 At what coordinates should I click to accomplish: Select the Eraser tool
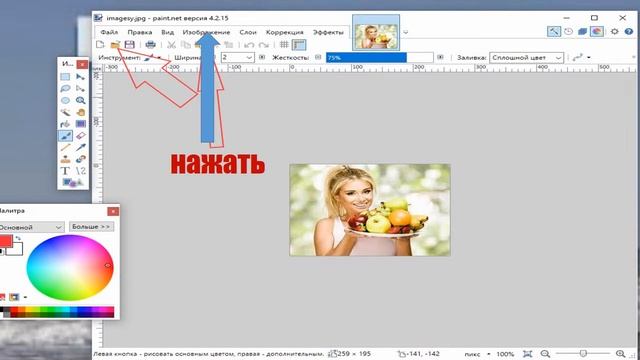[x=80, y=136]
